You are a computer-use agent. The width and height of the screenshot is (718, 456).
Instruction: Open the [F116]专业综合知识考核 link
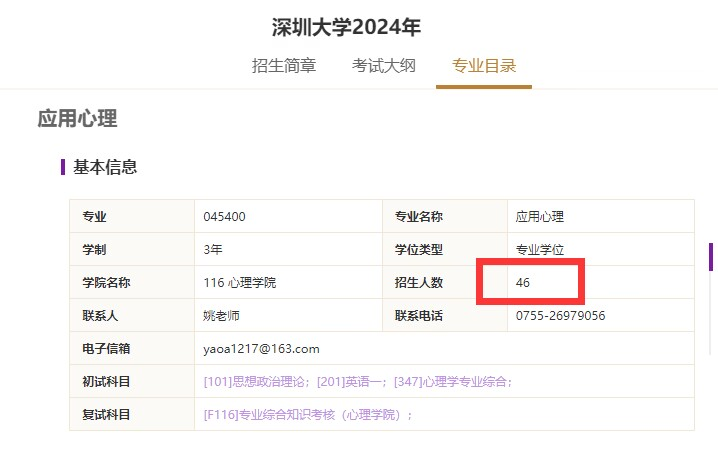(x=303, y=414)
